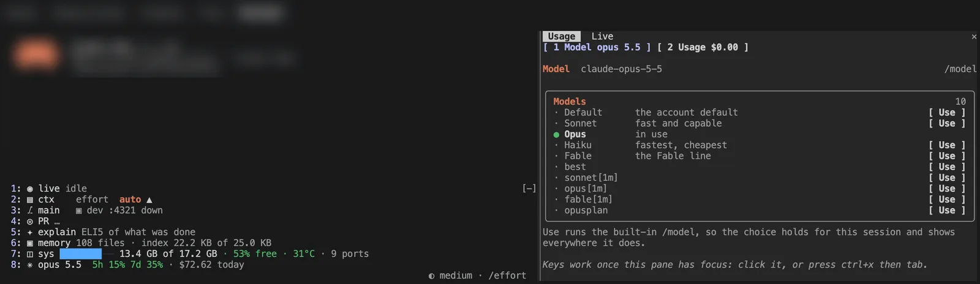This screenshot has width=980, height=284.
Task: Select the Sonnet model name
Action: (580, 123)
